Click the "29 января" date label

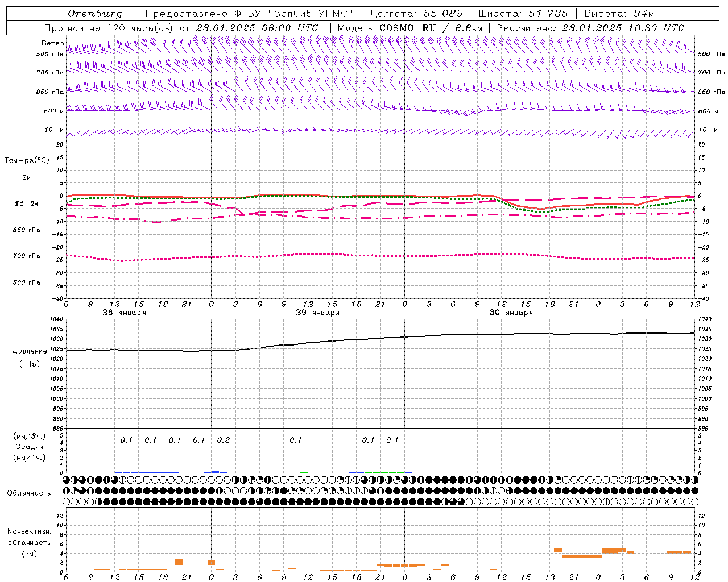(x=318, y=313)
